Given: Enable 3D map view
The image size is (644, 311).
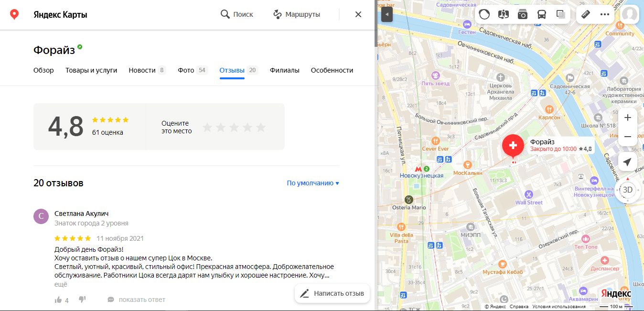Looking at the screenshot, I should (x=627, y=190).
